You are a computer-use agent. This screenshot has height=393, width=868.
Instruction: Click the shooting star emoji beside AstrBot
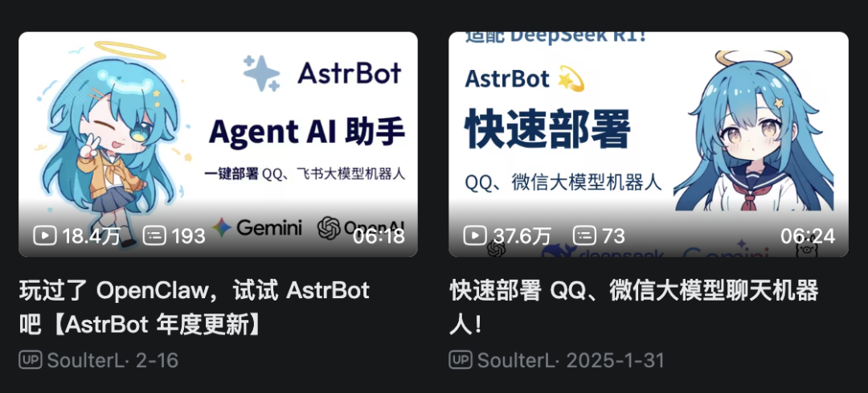pyautogui.click(x=572, y=79)
